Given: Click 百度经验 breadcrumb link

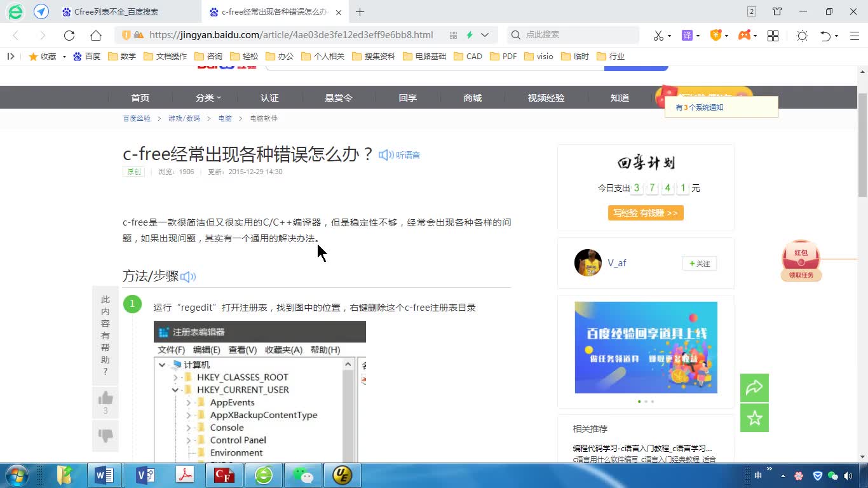Looking at the screenshot, I should [x=137, y=118].
